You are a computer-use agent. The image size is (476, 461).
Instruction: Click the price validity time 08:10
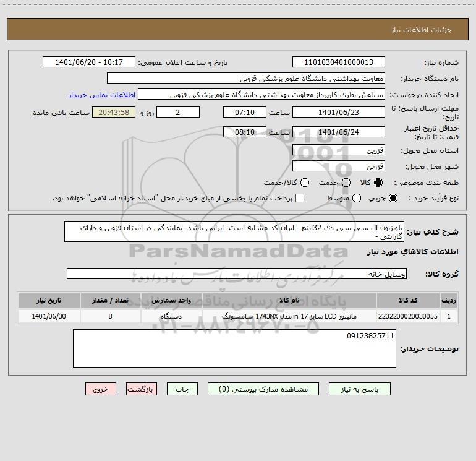point(245,132)
